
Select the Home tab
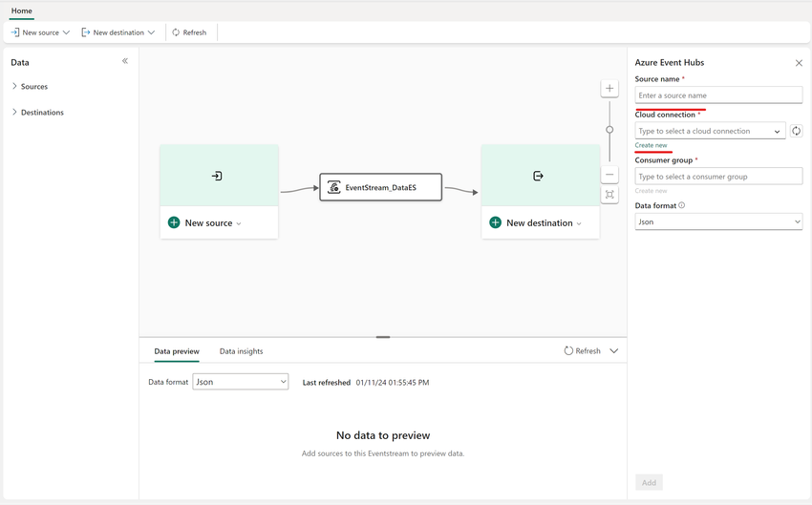coord(22,11)
